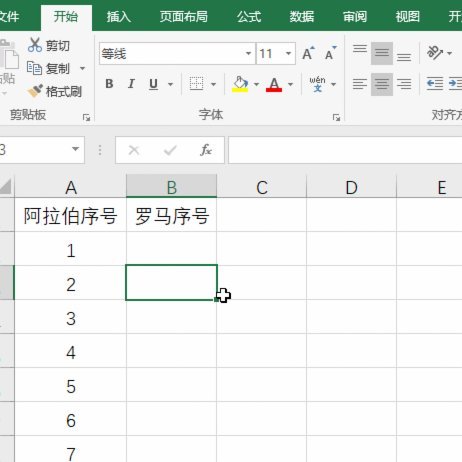This screenshot has width=462, height=462.
Task: Open the 视图 (View) tab
Action: pyautogui.click(x=408, y=16)
